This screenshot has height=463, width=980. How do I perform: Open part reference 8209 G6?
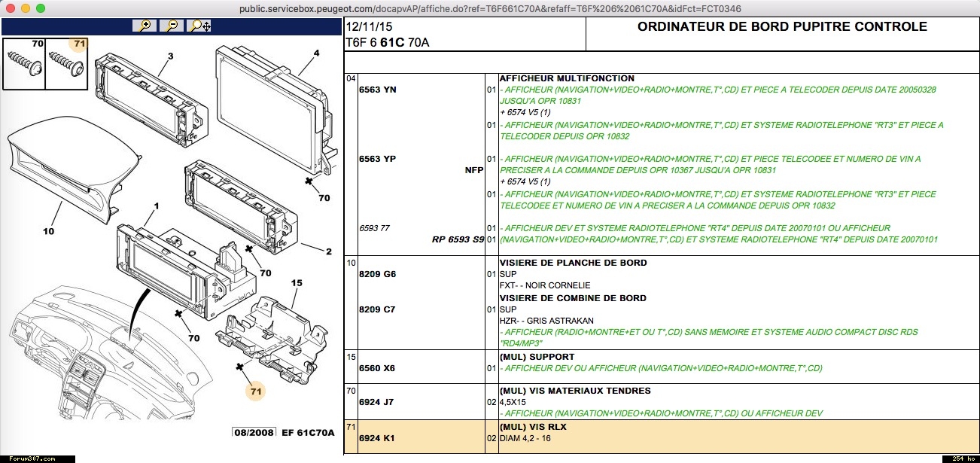click(x=379, y=275)
